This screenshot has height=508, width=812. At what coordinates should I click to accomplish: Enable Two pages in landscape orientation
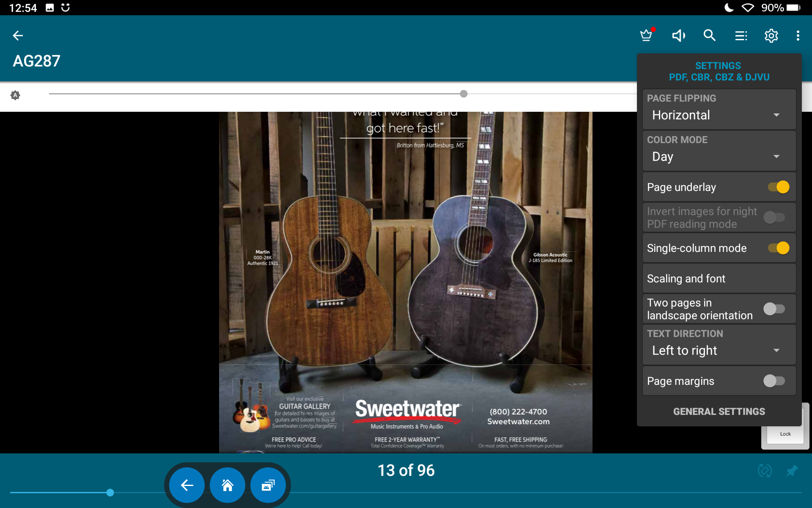[x=774, y=309]
